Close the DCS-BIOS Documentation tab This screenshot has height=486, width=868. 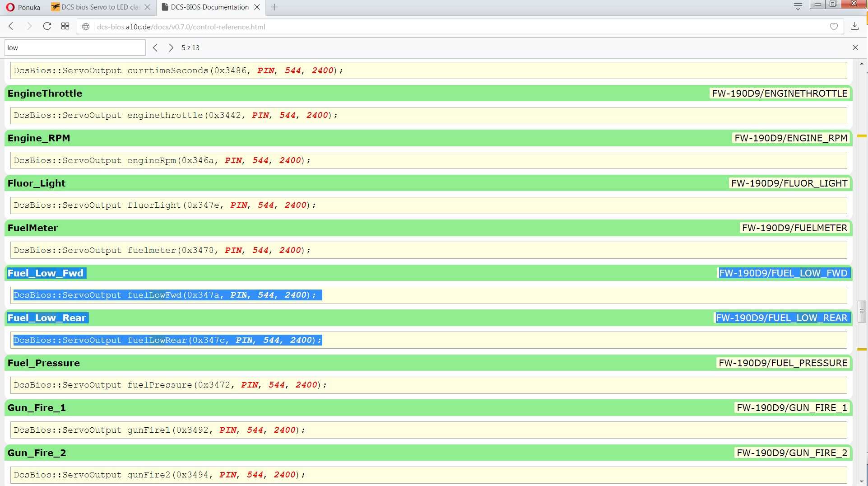(257, 7)
